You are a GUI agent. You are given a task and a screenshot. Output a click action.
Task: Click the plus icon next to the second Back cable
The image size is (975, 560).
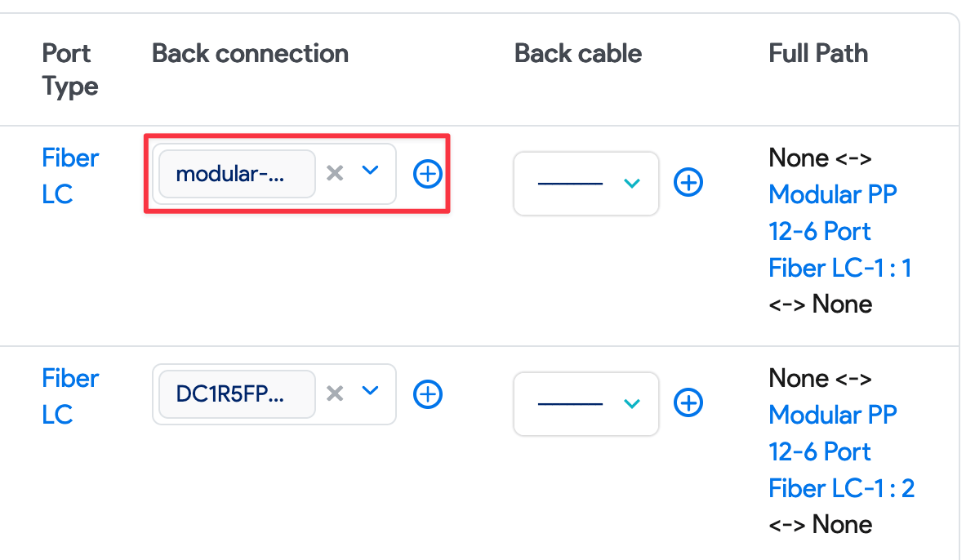688,402
